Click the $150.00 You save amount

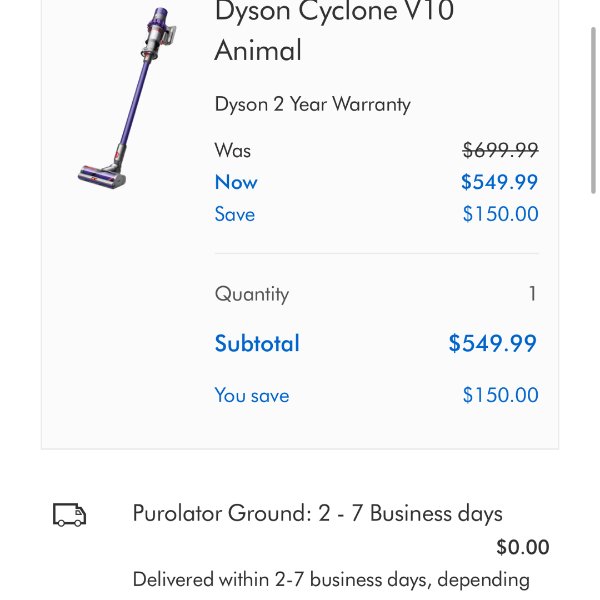500,395
